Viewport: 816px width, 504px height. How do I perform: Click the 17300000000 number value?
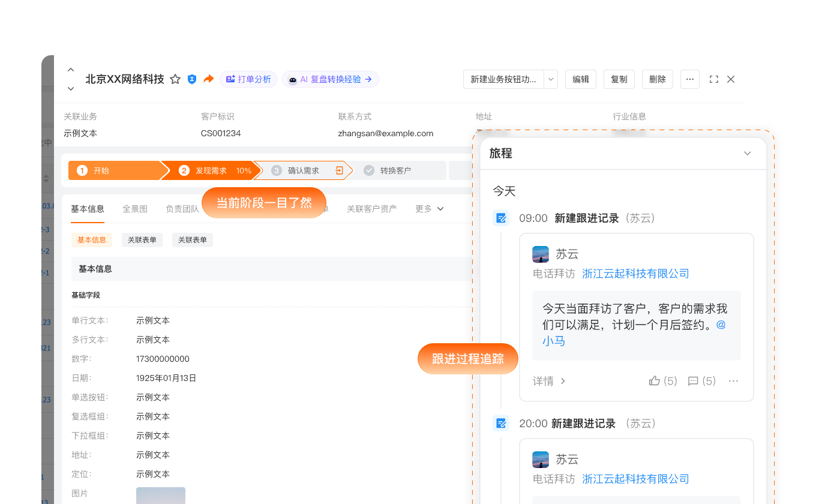coord(163,359)
